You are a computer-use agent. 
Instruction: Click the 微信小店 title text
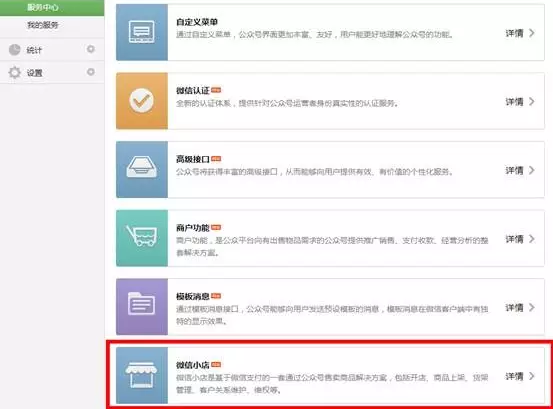click(x=193, y=365)
